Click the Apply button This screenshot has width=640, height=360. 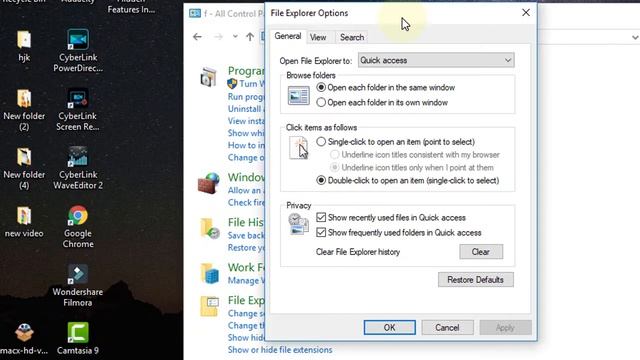pyautogui.click(x=505, y=327)
